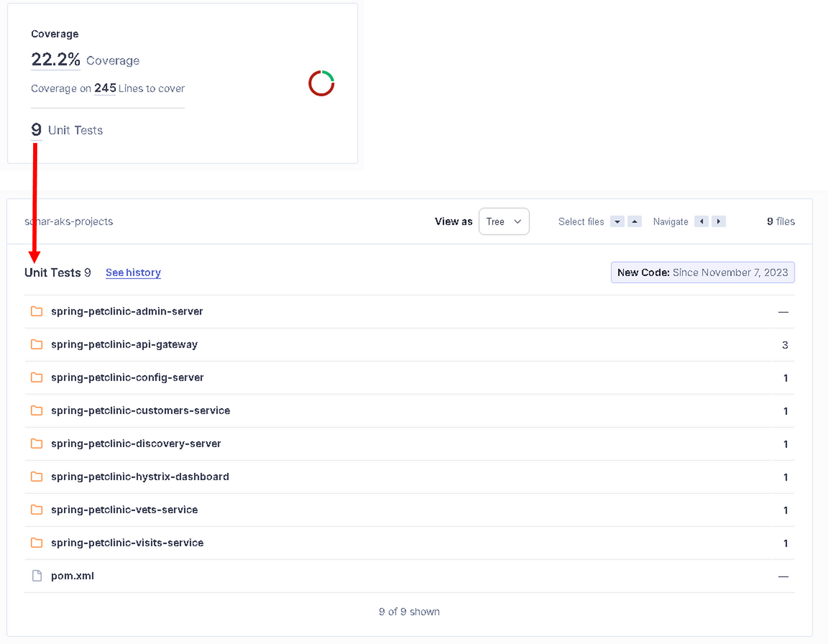The height and width of the screenshot is (644, 828).
Task: Open the View as Tree dropdown
Action: [504, 222]
